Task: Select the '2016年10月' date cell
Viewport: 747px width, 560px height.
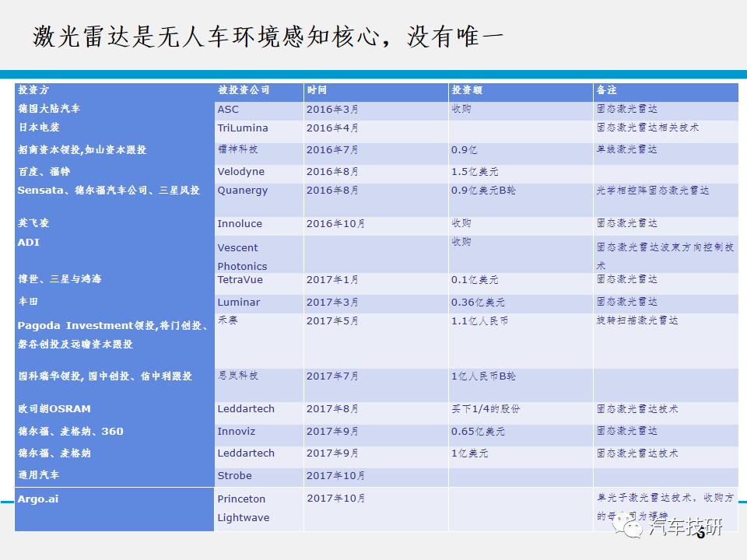Action: [x=376, y=226]
